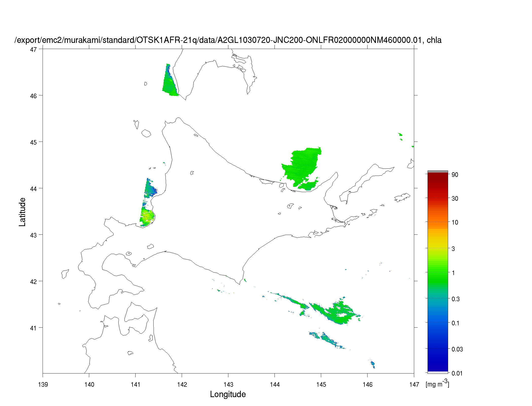This screenshot has width=532, height=406.
Task: Click the 'Longitude' axis label
Action: coord(228,394)
